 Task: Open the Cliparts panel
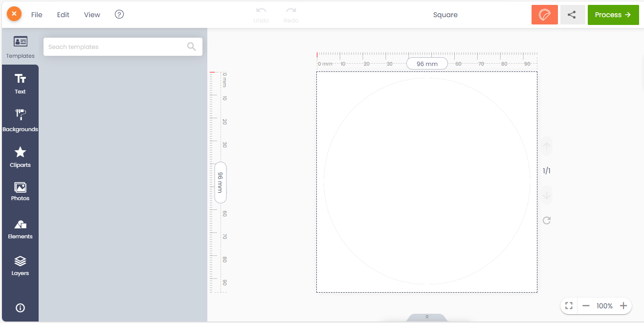(x=20, y=157)
